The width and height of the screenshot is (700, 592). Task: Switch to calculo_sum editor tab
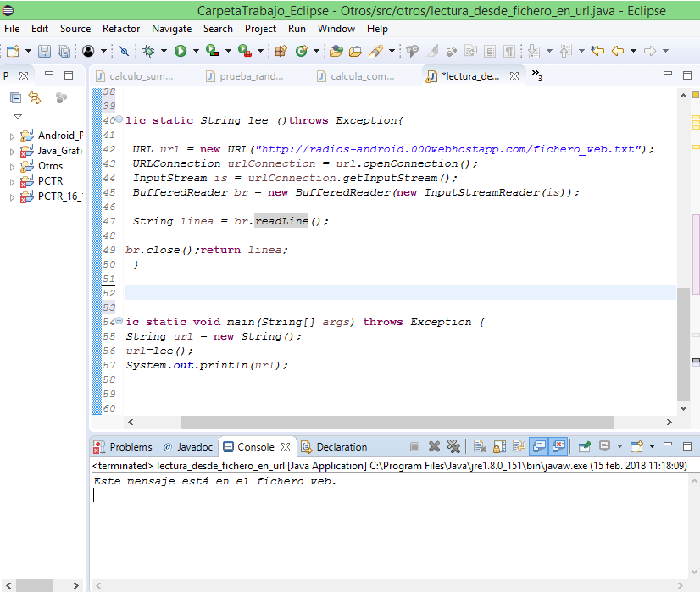coord(136,76)
